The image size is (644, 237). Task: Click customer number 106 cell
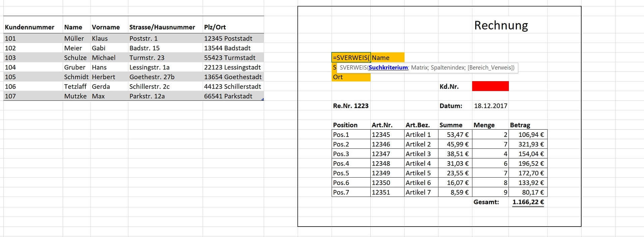(33, 87)
